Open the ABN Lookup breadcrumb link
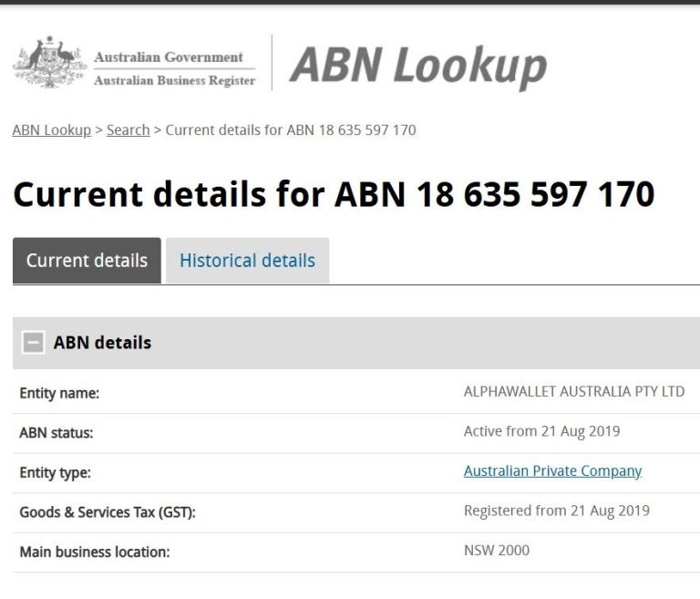The width and height of the screenshot is (700, 599). (51, 130)
